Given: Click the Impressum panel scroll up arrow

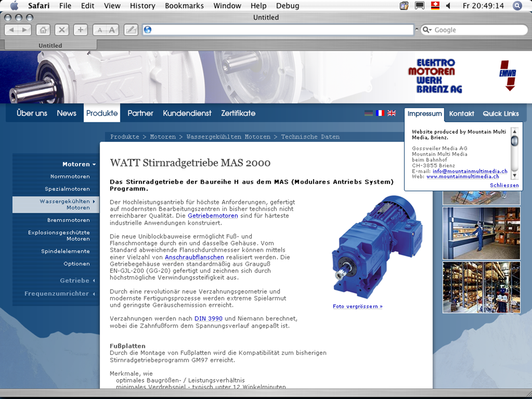Looking at the screenshot, I should point(515,131).
